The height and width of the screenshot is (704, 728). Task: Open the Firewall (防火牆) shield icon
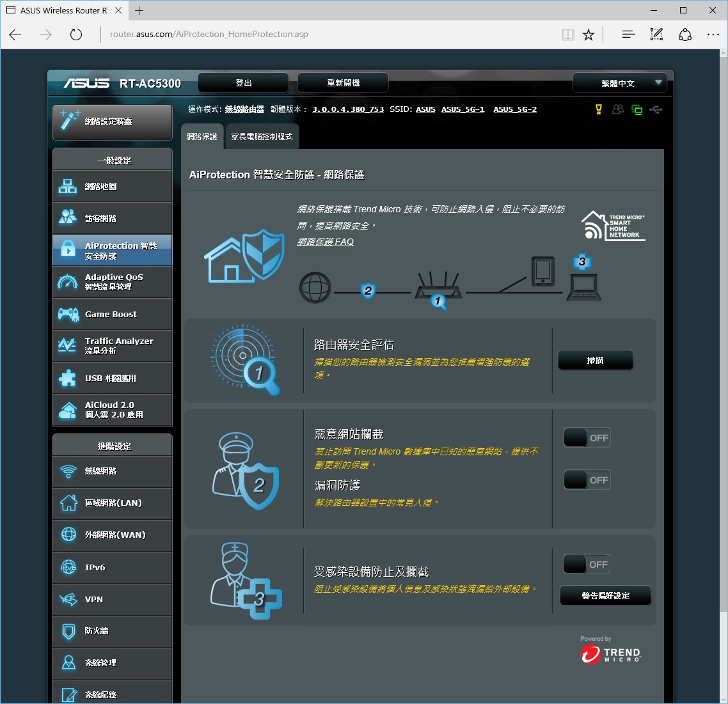(68, 631)
